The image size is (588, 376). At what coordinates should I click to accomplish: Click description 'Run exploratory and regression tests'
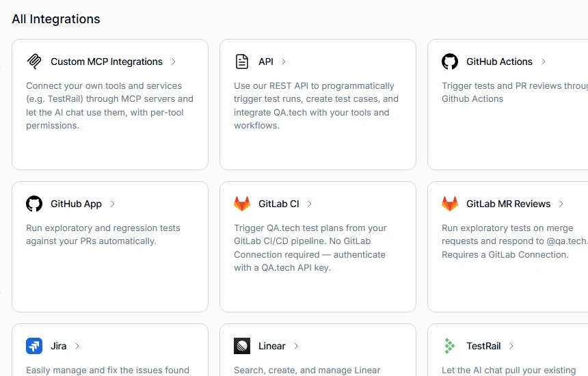pos(103,228)
